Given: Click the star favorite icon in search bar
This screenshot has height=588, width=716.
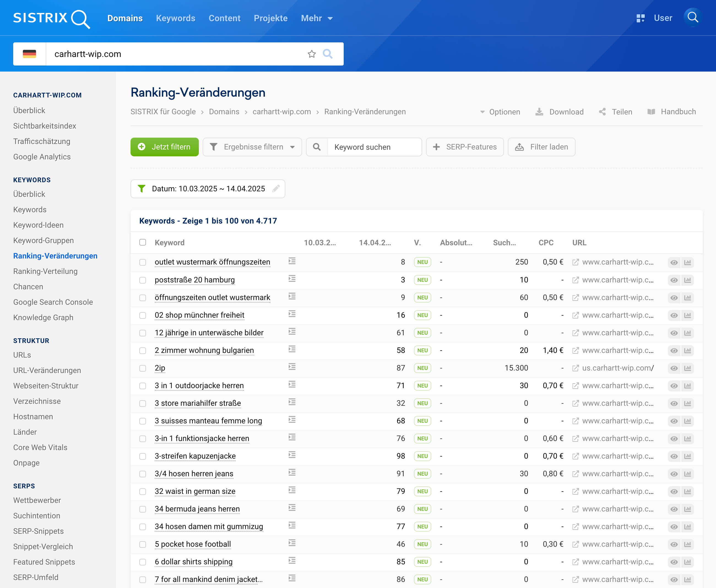Looking at the screenshot, I should pyautogui.click(x=311, y=54).
